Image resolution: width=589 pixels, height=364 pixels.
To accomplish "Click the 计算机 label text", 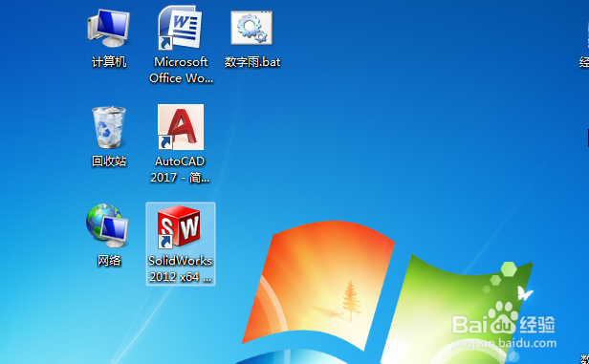I will 109,62.
